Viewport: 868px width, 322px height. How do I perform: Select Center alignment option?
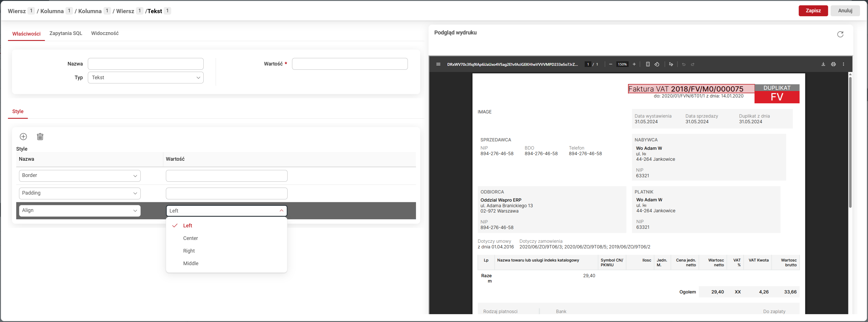190,238
